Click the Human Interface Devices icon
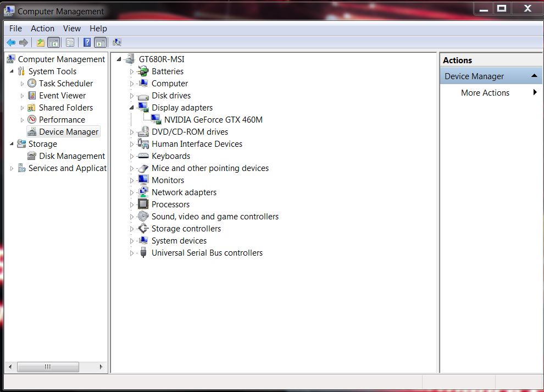Image resolution: width=544 pixels, height=392 pixels. coord(143,143)
